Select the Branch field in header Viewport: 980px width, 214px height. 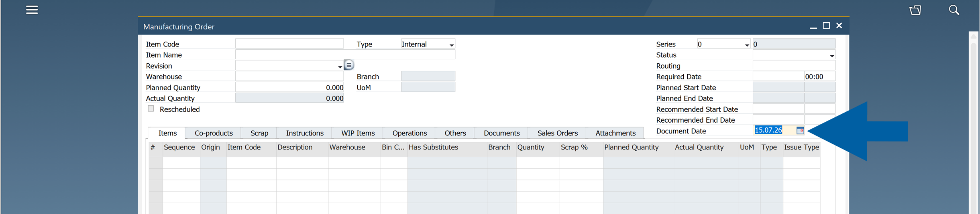(428, 76)
